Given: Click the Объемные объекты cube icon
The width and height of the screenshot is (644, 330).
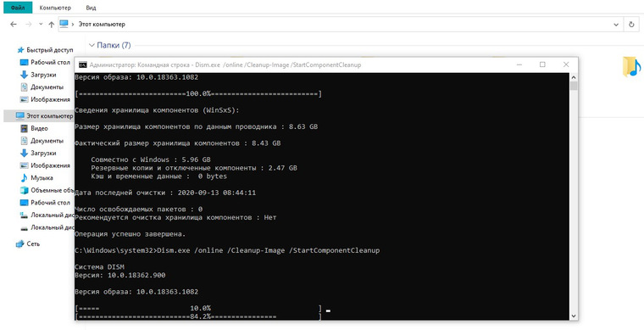Looking at the screenshot, I should pos(24,190).
